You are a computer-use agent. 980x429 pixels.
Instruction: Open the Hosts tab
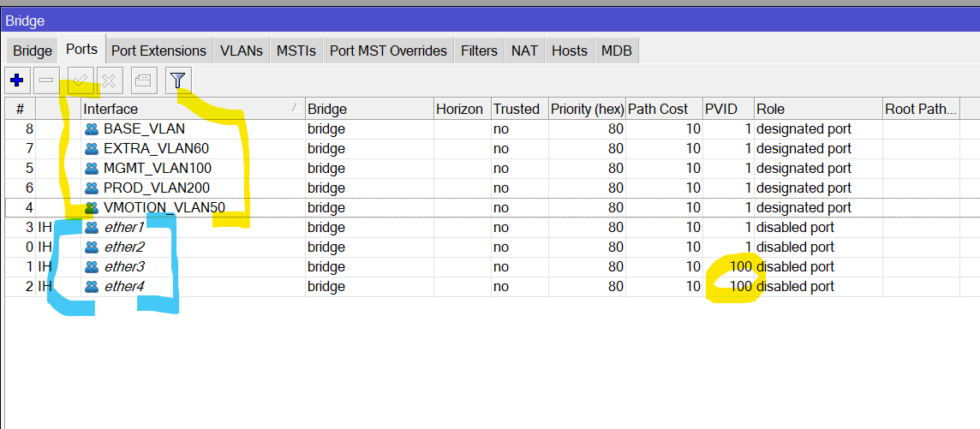[x=570, y=51]
